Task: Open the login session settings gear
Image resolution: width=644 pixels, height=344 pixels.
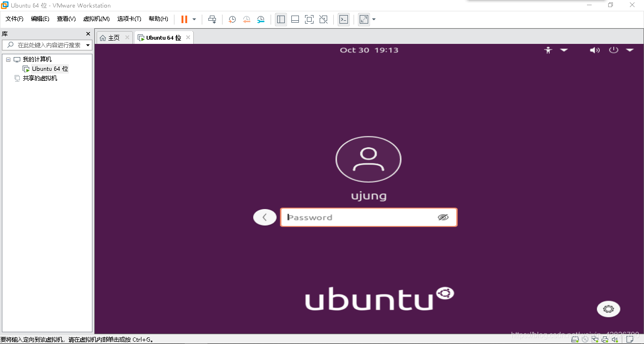Action: coord(609,309)
